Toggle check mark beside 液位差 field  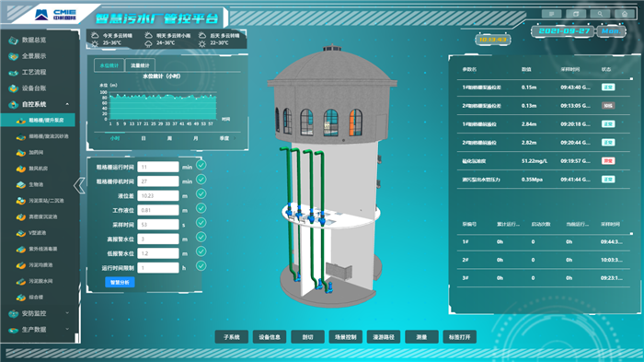coord(201,193)
